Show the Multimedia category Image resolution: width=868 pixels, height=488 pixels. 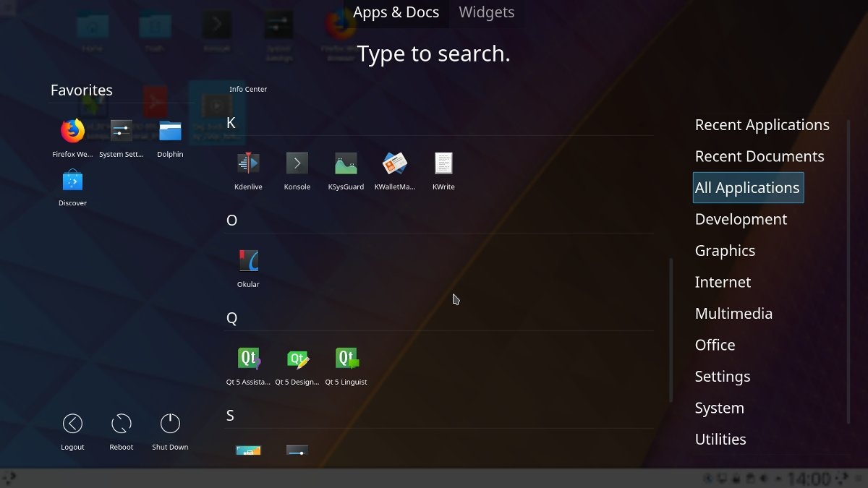[x=733, y=314]
